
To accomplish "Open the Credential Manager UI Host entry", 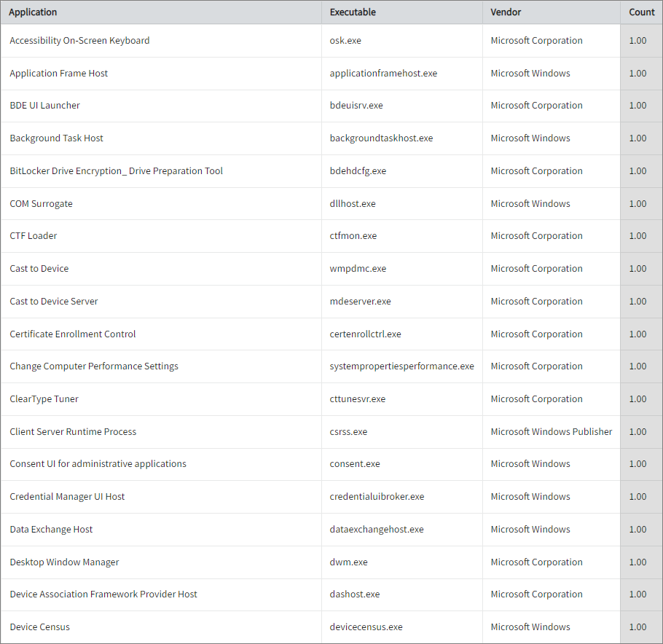I will click(x=67, y=496).
